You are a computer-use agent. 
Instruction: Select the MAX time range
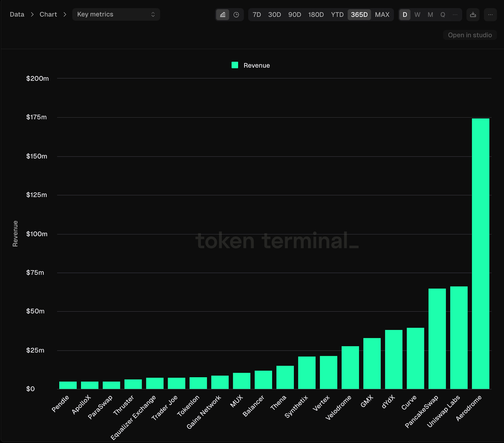click(382, 15)
